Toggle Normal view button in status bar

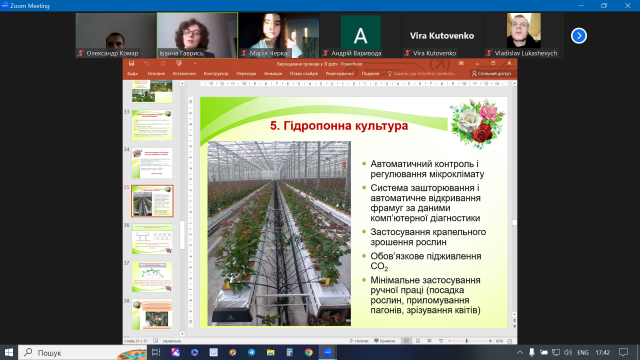tap(407, 341)
